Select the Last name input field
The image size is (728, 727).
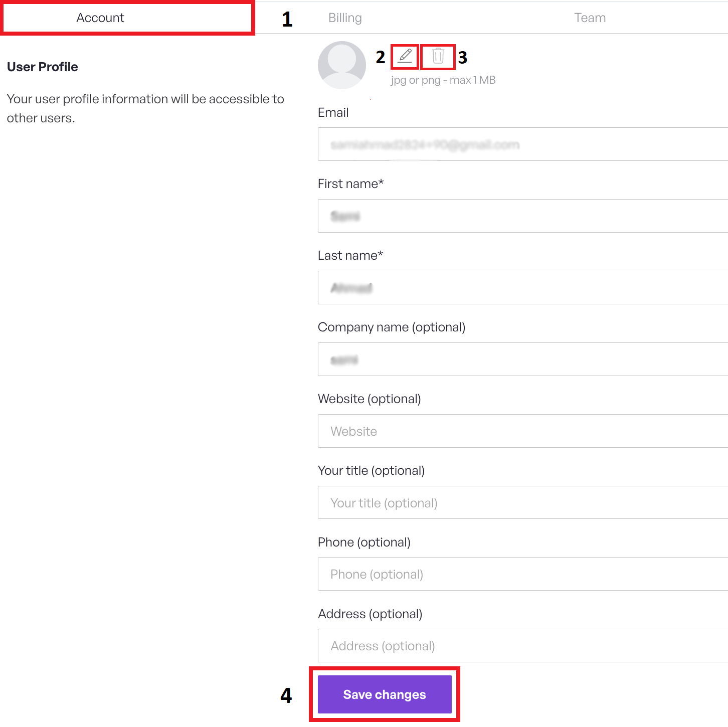pos(521,288)
